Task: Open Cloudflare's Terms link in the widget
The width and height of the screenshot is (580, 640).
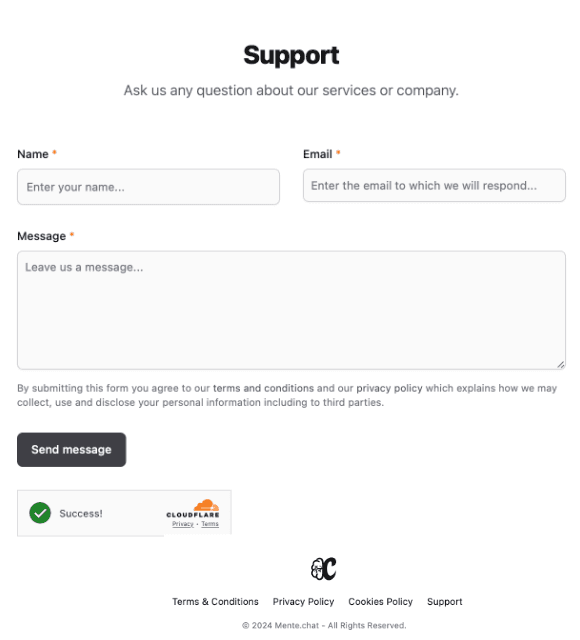Action: [x=210, y=524]
